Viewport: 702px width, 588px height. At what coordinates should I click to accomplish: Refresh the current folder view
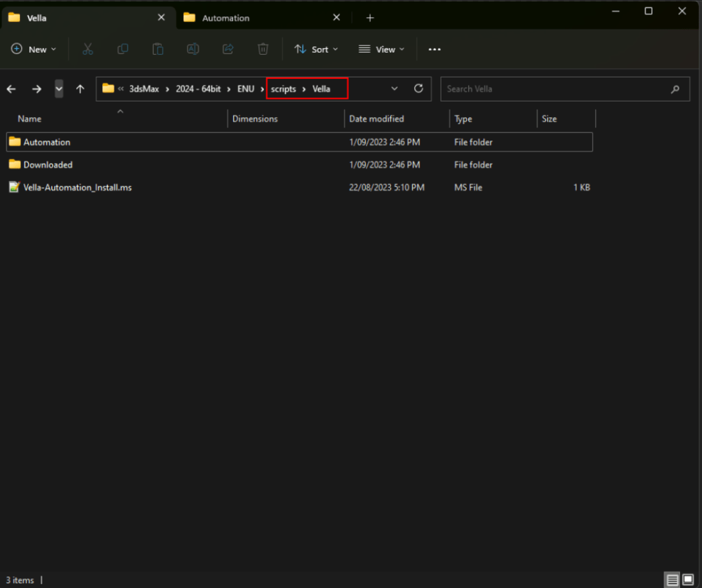tap(418, 88)
